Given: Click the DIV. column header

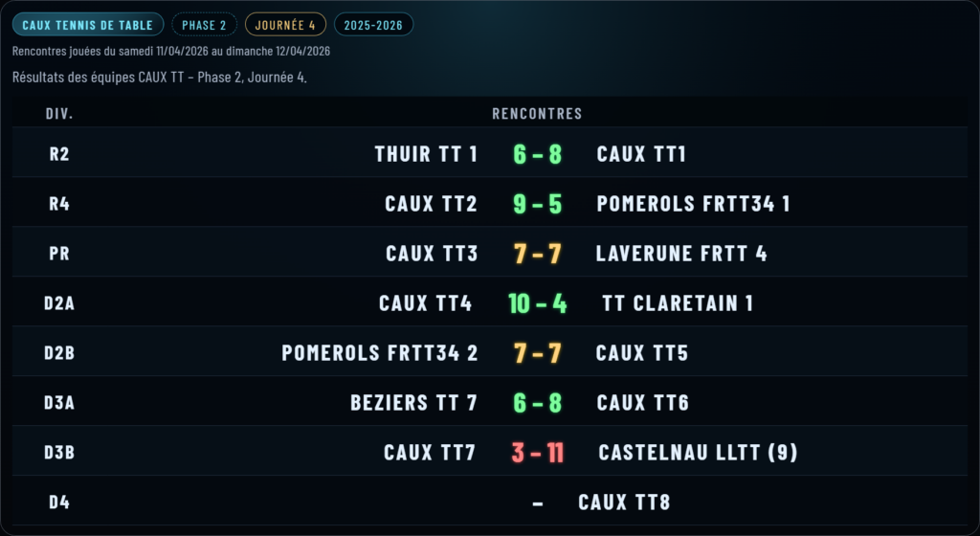Looking at the screenshot, I should pos(59,114).
